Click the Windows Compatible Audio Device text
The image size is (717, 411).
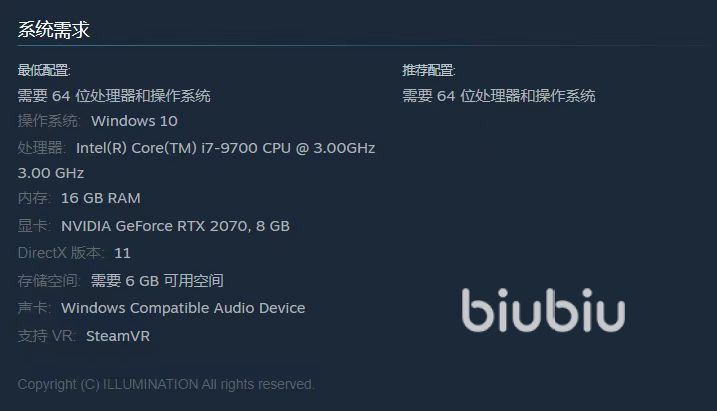[183, 308]
